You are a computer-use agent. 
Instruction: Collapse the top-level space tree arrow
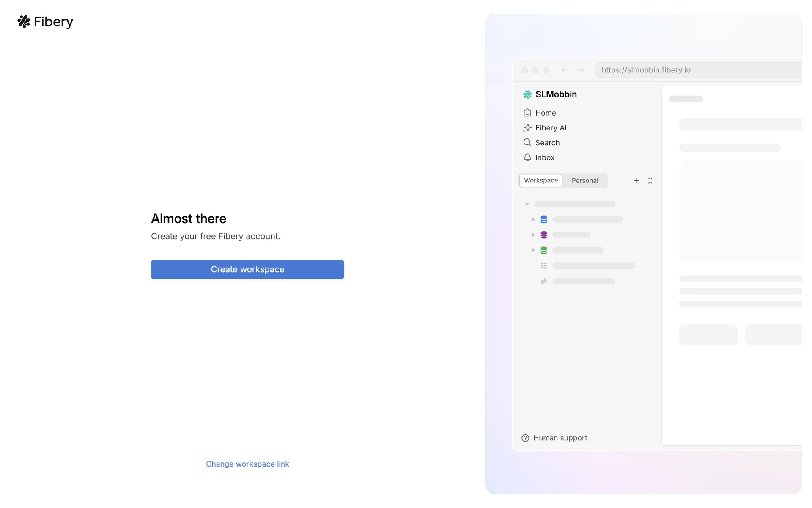pos(527,204)
